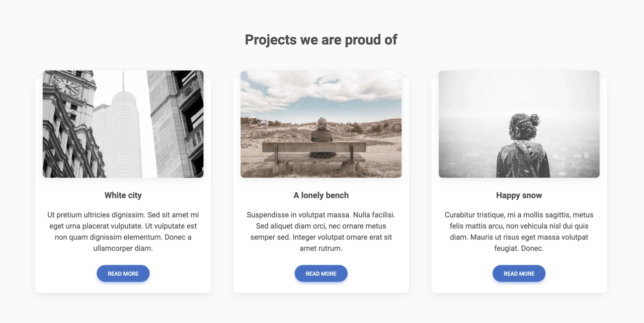Viewport: 644px width, 323px height.
Task: Open the White city building photo
Action: pyautogui.click(x=123, y=124)
